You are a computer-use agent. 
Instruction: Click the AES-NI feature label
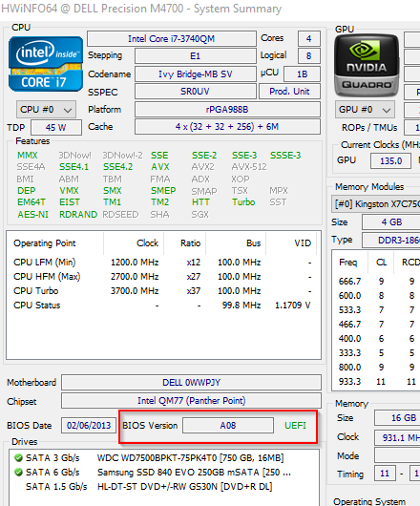tap(32, 215)
